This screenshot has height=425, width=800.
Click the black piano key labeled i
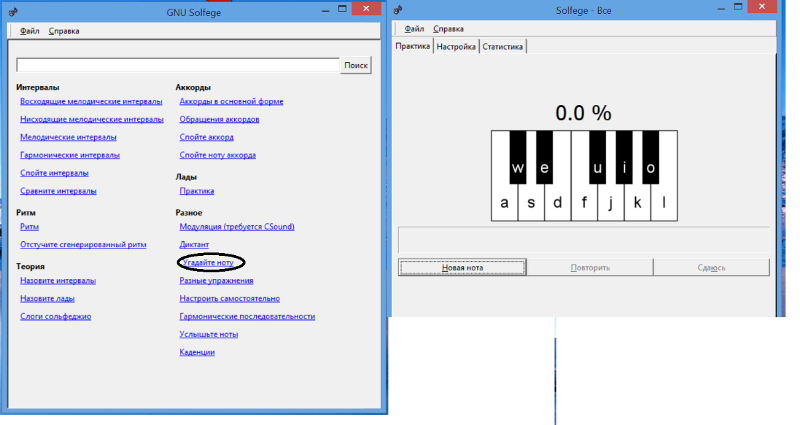(624, 157)
